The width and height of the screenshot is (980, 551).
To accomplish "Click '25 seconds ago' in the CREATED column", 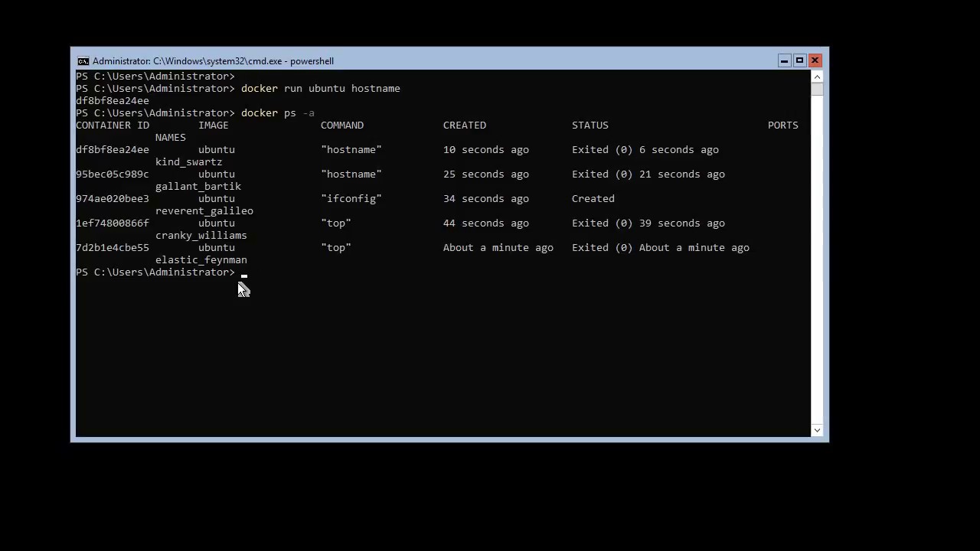I will tap(486, 174).
